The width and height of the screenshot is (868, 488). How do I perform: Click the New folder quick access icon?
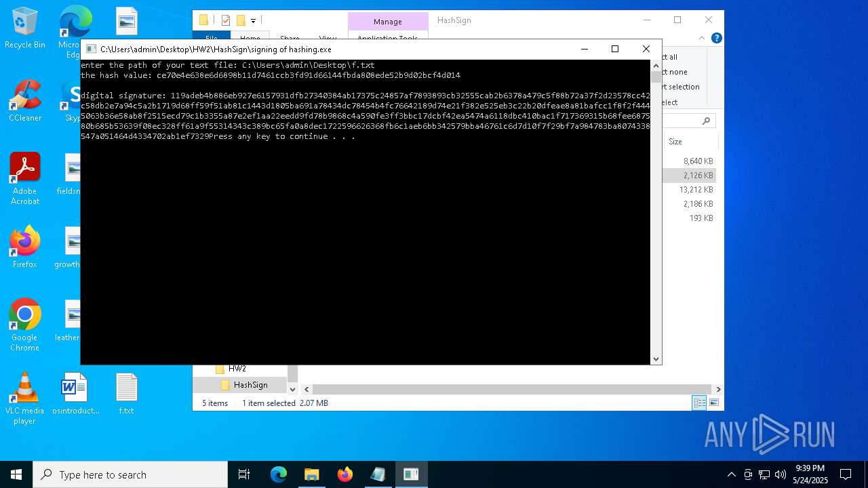pyautogui.click(x=240, y=20)
